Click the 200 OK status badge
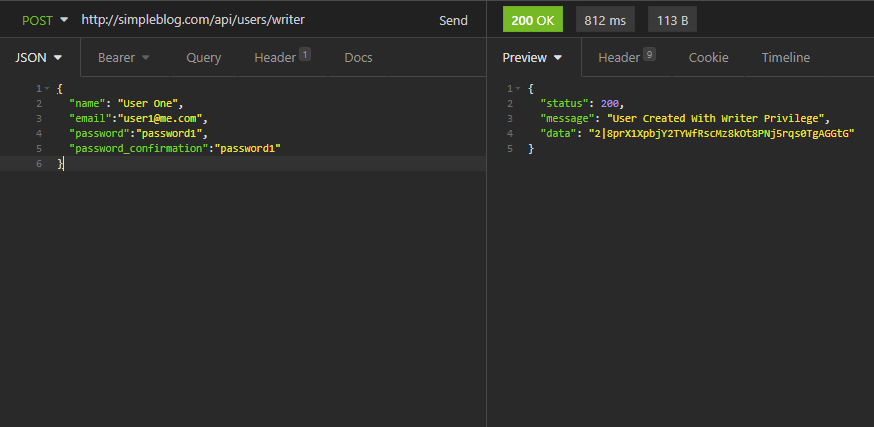Screen dimensions: 874x427 [533, 21]
